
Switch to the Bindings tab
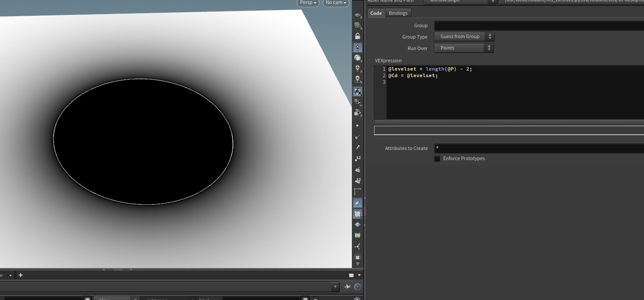pos(398,13)
